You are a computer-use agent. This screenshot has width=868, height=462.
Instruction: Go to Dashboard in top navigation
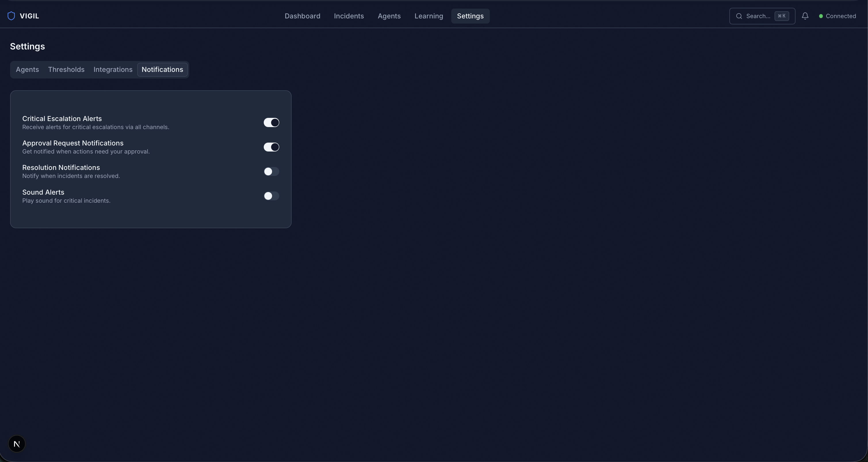tap(302, 16)
